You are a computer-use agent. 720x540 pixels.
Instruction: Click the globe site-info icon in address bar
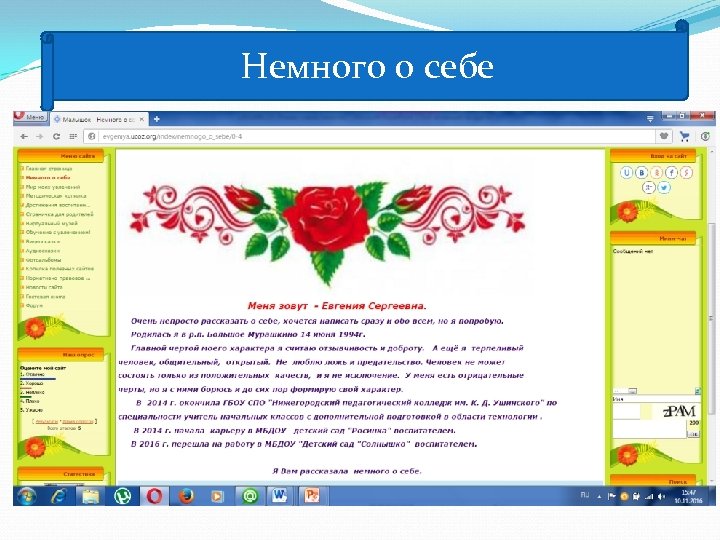click(91, 136)
